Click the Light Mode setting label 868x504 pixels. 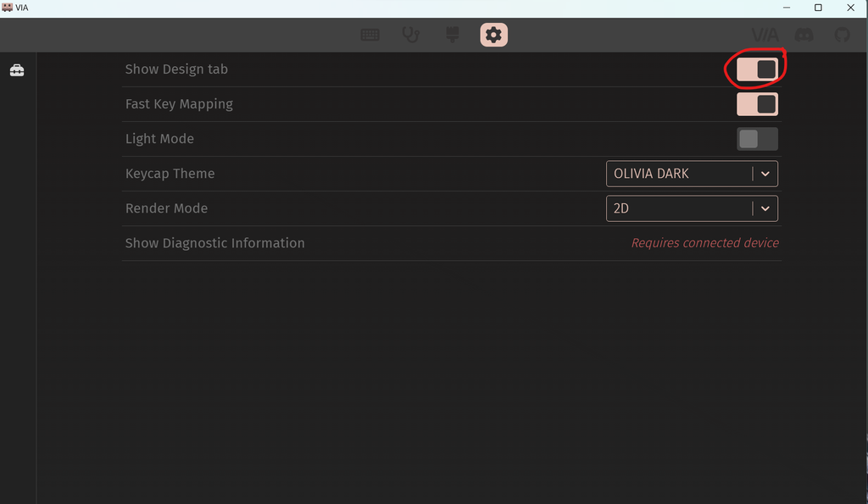tap(159, 139)
